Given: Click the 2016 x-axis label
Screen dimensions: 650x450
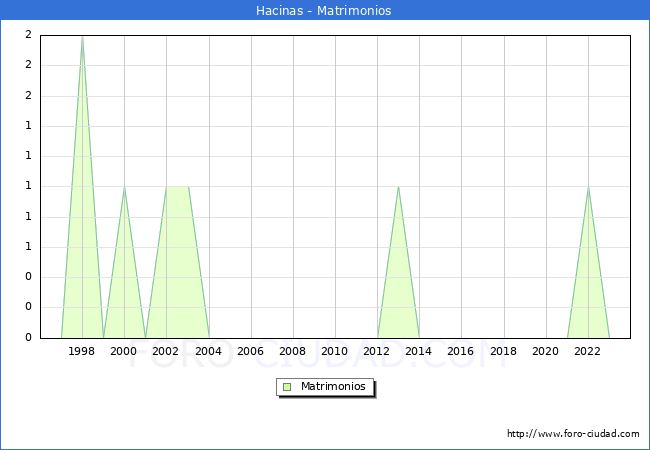Looking at the screenshot, I should point(461,351).
